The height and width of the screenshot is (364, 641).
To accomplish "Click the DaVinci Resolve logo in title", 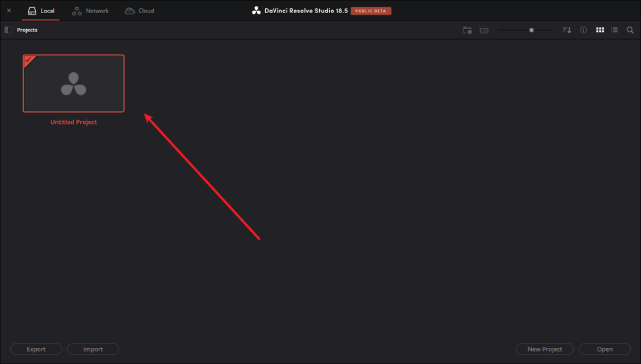I will coord(256,11).
